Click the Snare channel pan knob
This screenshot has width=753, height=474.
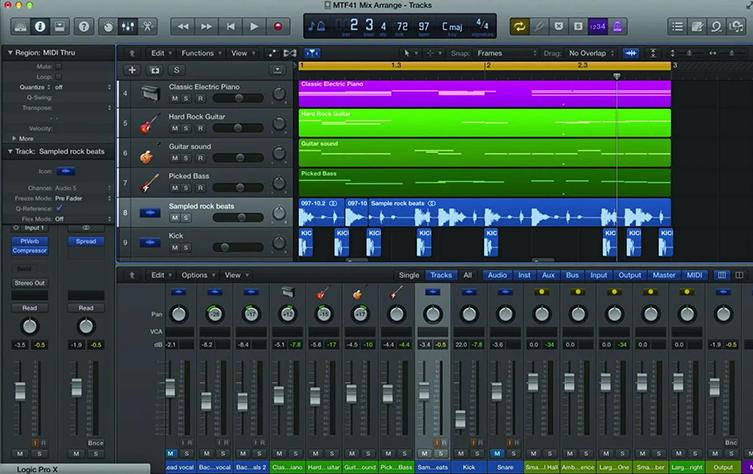[x=505, y=314]
